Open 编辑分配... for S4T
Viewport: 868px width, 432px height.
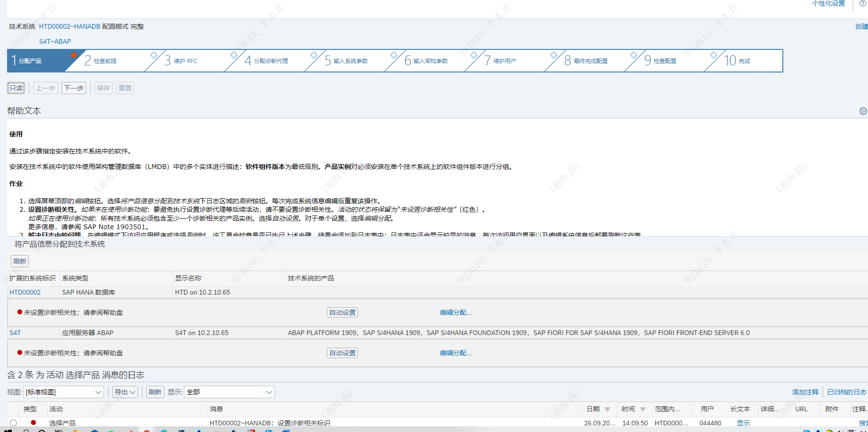pos(455,353)
